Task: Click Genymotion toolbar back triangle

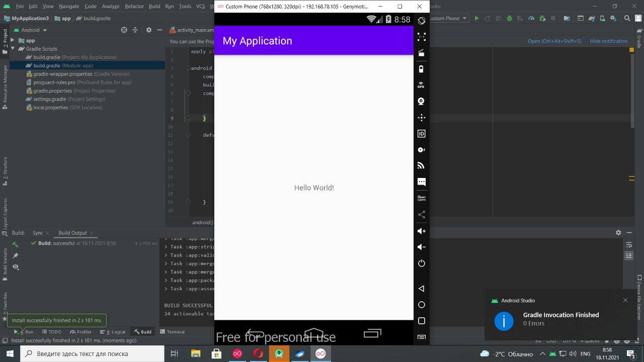Action: pyautogui.click(x=422, y=289)
